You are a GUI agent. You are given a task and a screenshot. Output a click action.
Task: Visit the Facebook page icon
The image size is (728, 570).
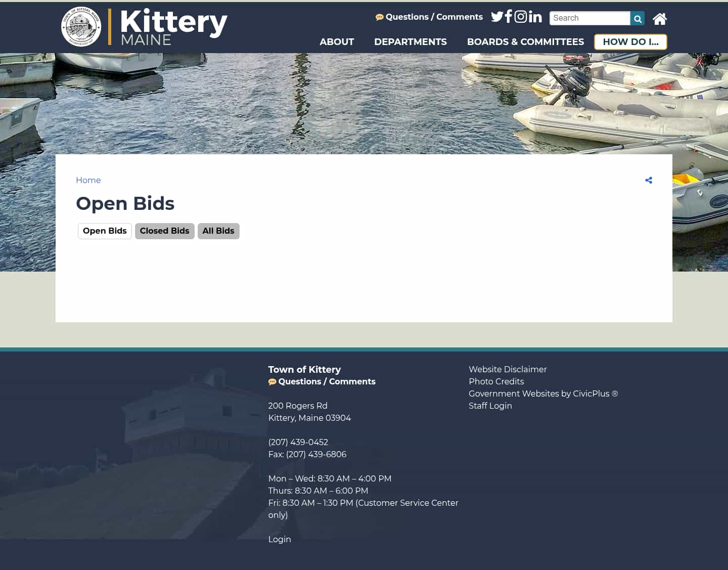(509, 17)
